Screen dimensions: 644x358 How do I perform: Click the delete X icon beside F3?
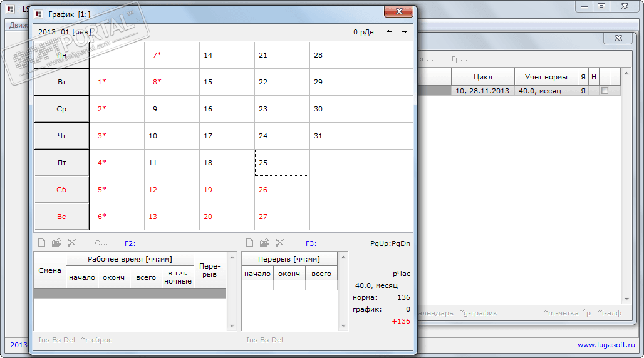279,243
